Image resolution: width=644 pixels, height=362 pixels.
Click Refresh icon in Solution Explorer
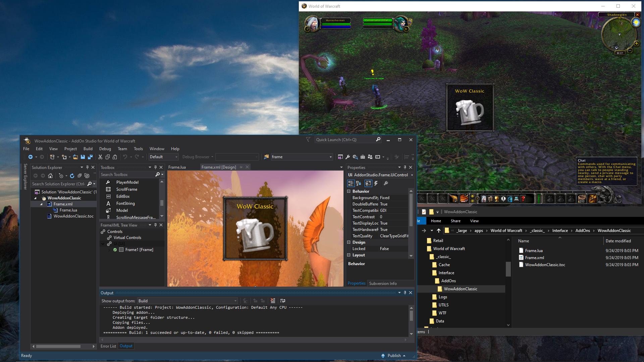coord(72,176)
